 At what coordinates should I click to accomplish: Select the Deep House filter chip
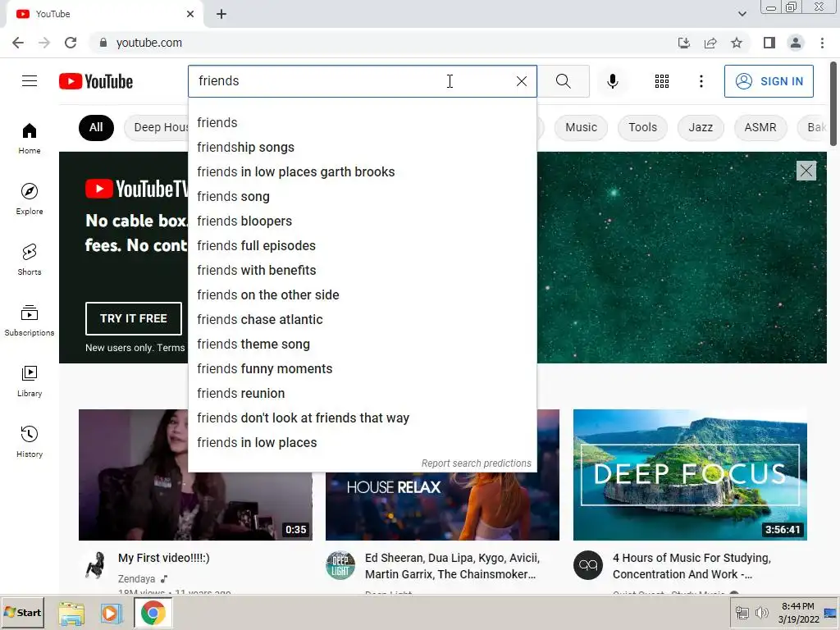(157, 127)
